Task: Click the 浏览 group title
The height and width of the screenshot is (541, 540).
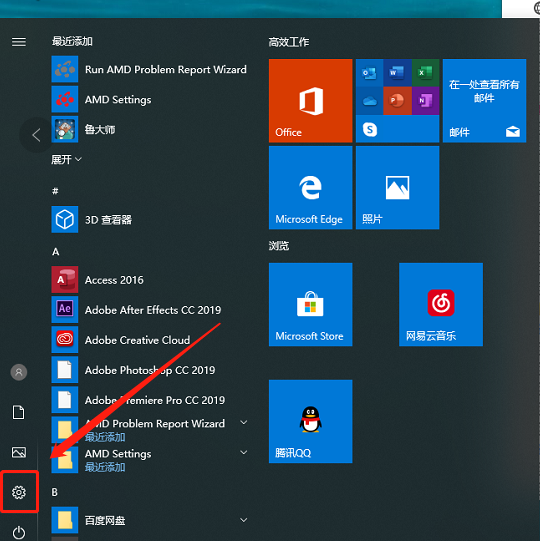Action: (x=279, y=246)
